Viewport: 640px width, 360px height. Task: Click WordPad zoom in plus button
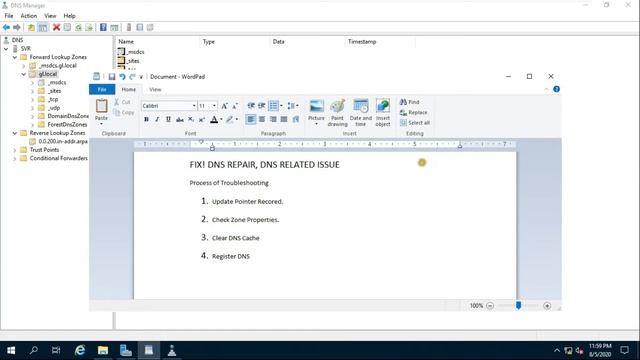[x=547, y=306]
